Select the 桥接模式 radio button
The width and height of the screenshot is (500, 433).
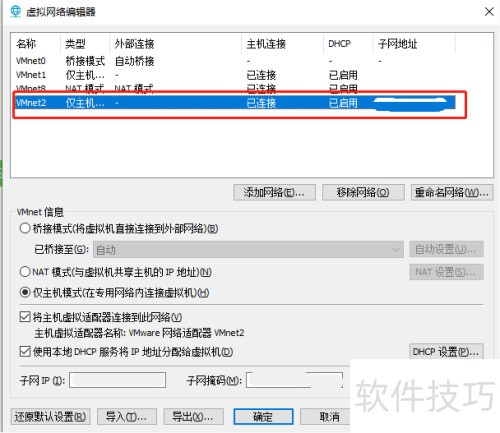(x=25, y=228)
